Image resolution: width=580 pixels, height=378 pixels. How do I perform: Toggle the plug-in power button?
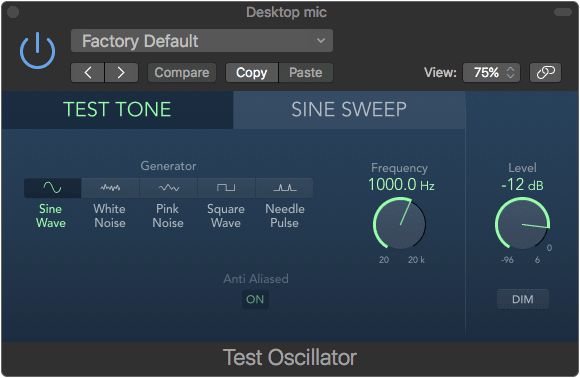click(37, 50)
